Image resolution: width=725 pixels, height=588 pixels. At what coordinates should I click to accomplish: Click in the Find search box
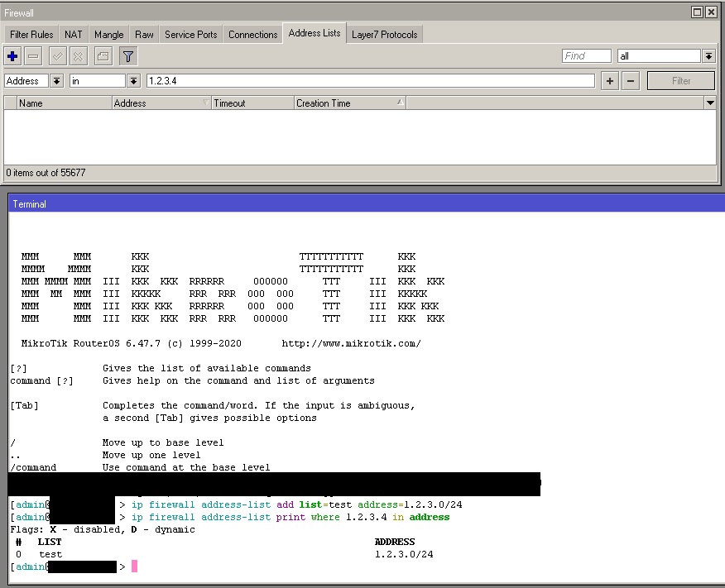coord(585,55)
